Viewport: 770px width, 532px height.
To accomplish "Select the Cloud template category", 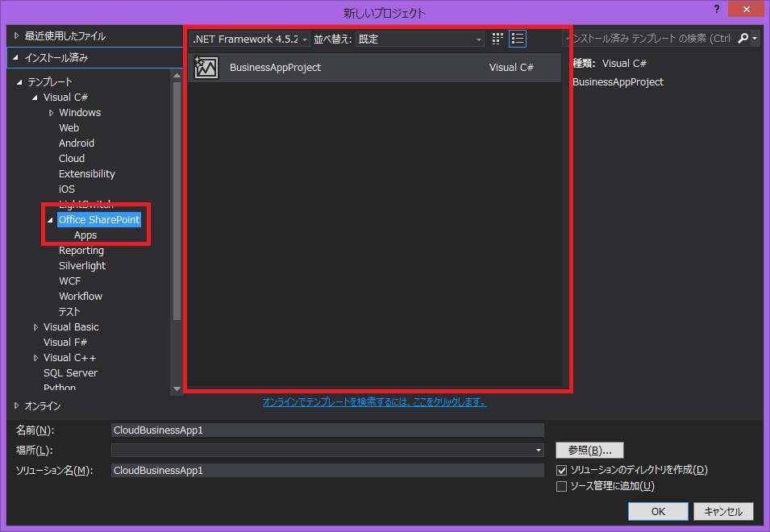I will (x=72, y=158).
